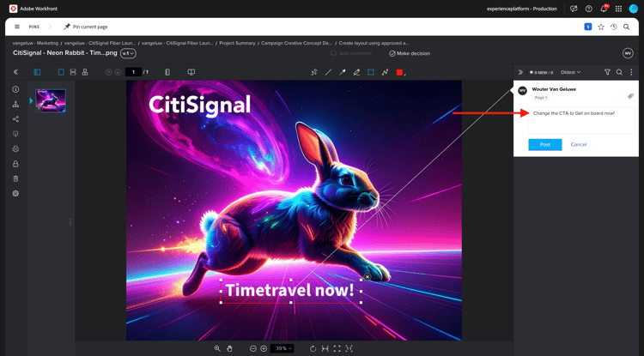This screenshot has width=644, height=356.
Task: Open the comments panel three-dot menu
Action: (x=631, y=73)
